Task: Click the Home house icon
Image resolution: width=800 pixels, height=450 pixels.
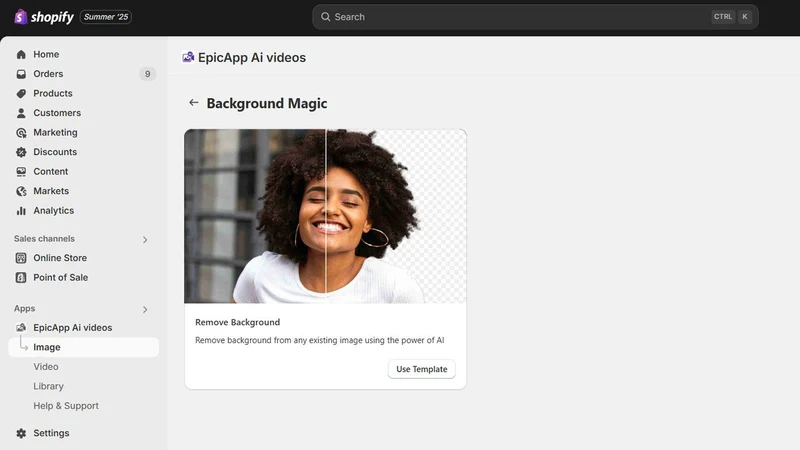Action: pos(21,54)
